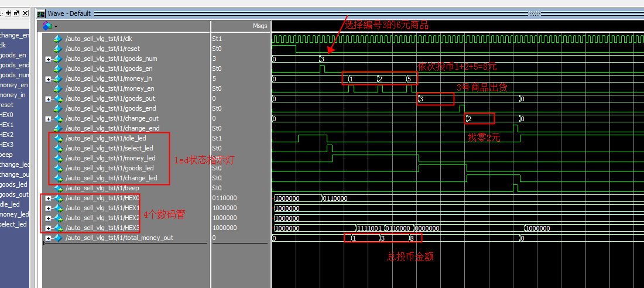Close the left objects panel
The image size is (644, 288).
25,13
